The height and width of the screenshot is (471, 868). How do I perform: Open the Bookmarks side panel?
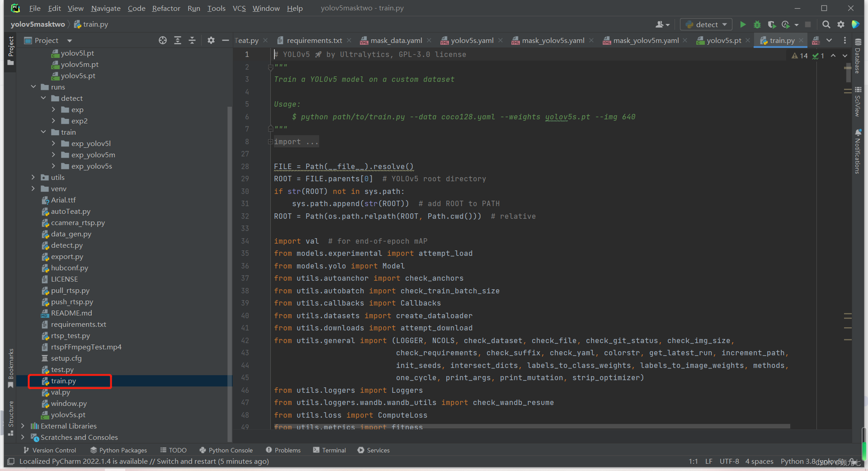[x=11, y=368]
